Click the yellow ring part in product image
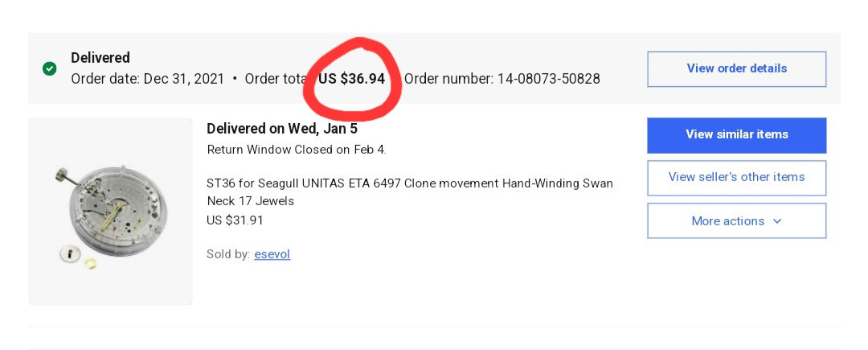 tap(91, 263)
